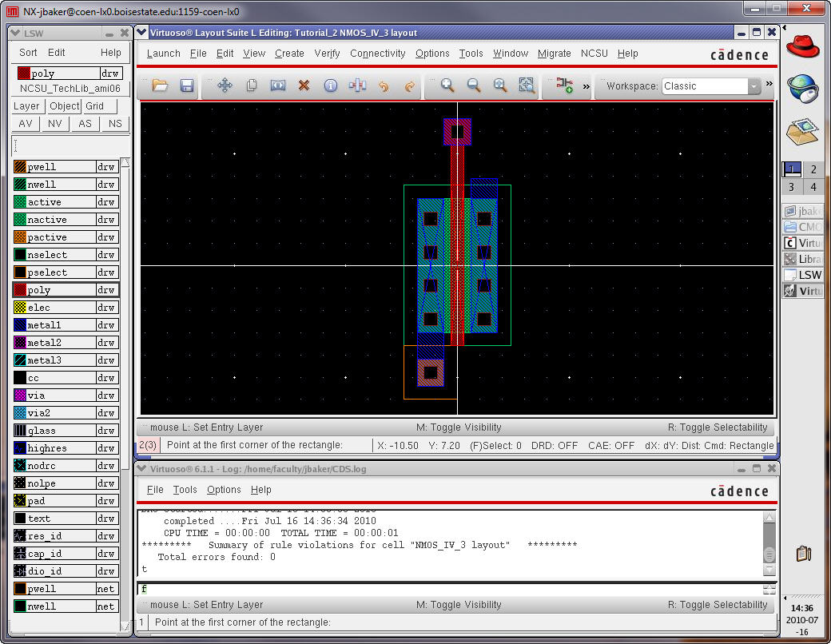
Task: Click the Zoom Out magnifier icon
Action: coord(474,85)
